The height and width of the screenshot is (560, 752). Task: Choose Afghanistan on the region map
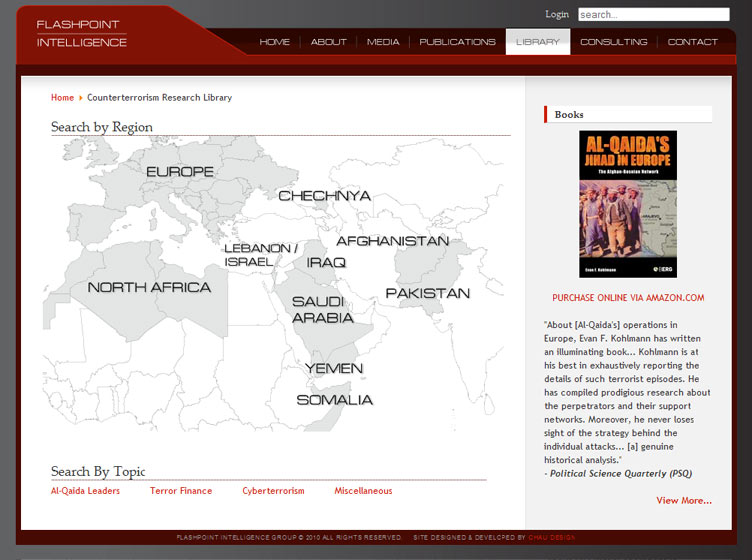coord(392,241)
